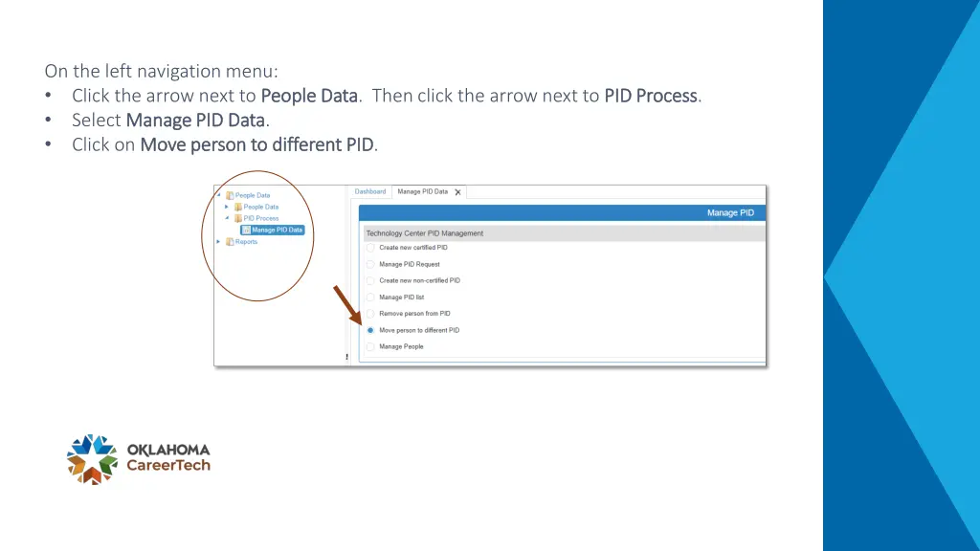Screen dimensions: 980x551
Task: Select Manage PID Request radio button
Action: [370, 264]
